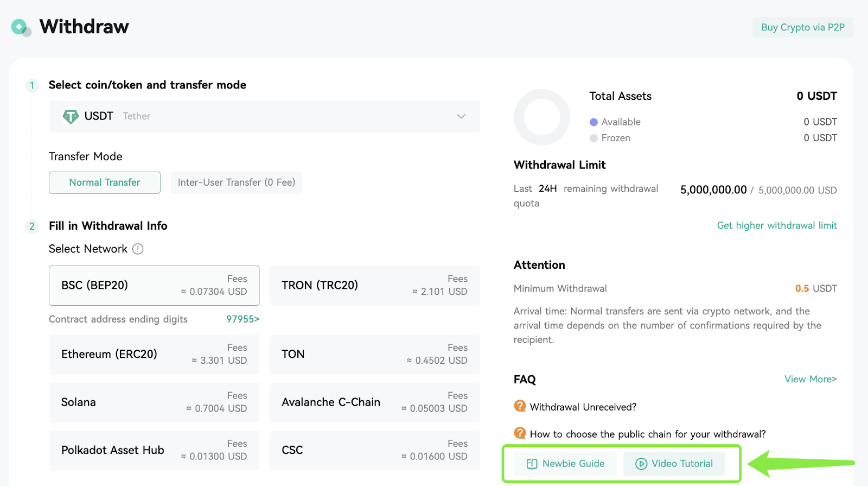
Task: Click the Tether coin icon in the selector
Action: pyautogui.click(x=71, y=116)
